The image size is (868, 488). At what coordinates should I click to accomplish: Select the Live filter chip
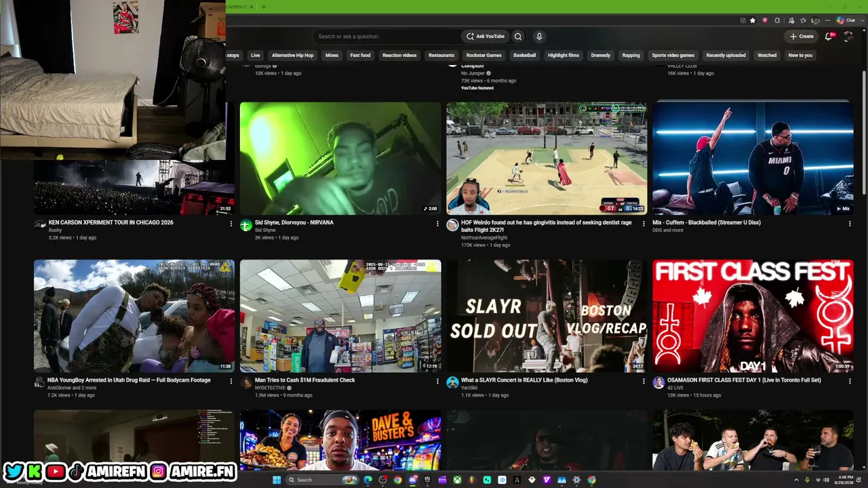click(x=255, y=56)
